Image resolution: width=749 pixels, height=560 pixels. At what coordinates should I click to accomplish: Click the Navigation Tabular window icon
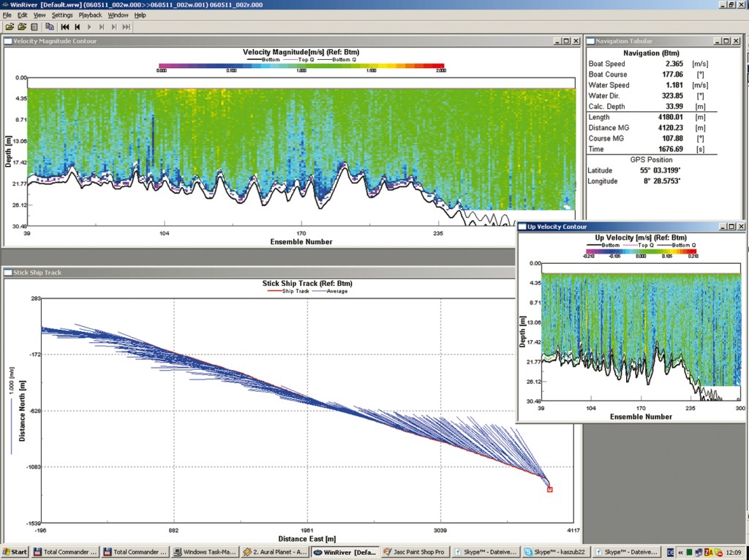[x=590, y=42]
